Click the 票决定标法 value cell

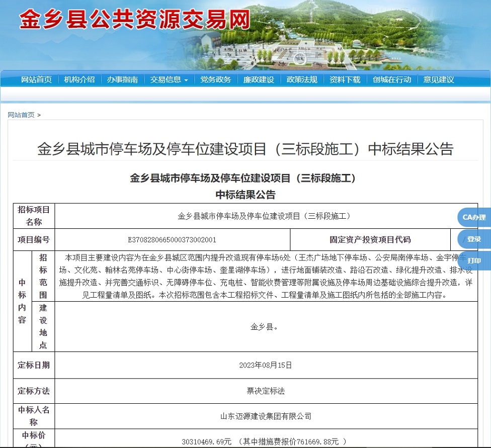(x=266, y=391)
